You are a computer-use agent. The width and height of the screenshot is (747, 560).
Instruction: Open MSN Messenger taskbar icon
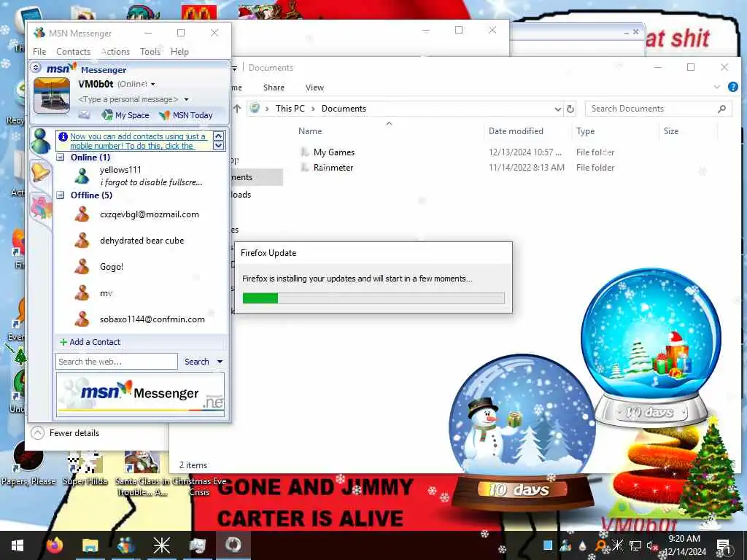point(125,545)
